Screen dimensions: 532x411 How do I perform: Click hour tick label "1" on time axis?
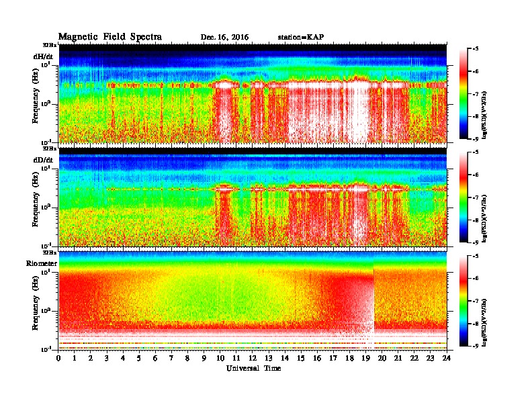75,358
